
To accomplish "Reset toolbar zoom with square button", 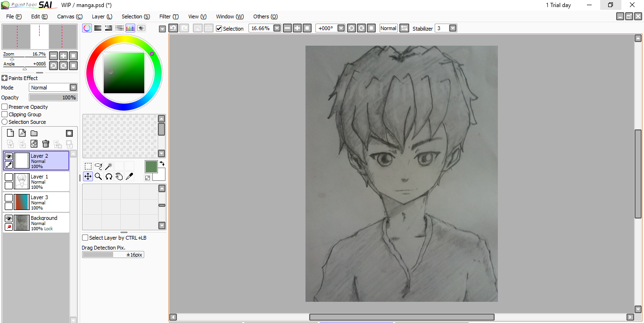I will tap(307, 28).
